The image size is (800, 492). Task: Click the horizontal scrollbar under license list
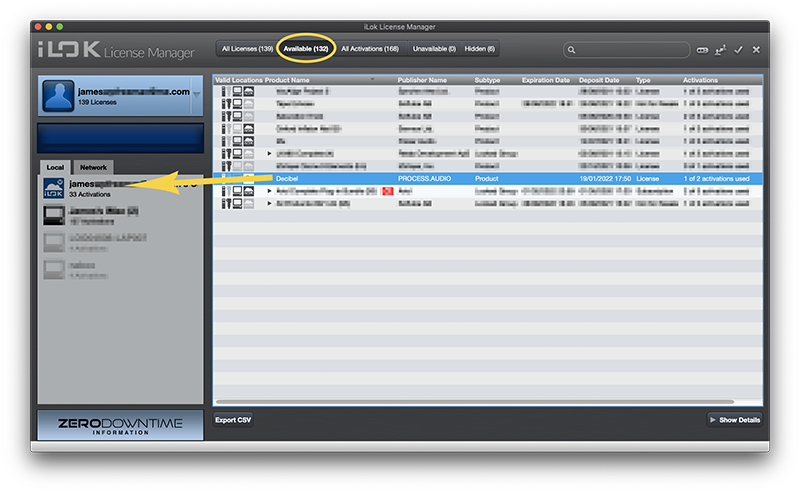(x=475, y=402)
